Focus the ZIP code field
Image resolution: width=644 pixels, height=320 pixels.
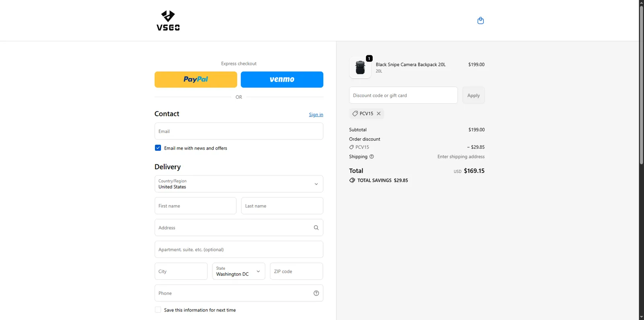296,271
